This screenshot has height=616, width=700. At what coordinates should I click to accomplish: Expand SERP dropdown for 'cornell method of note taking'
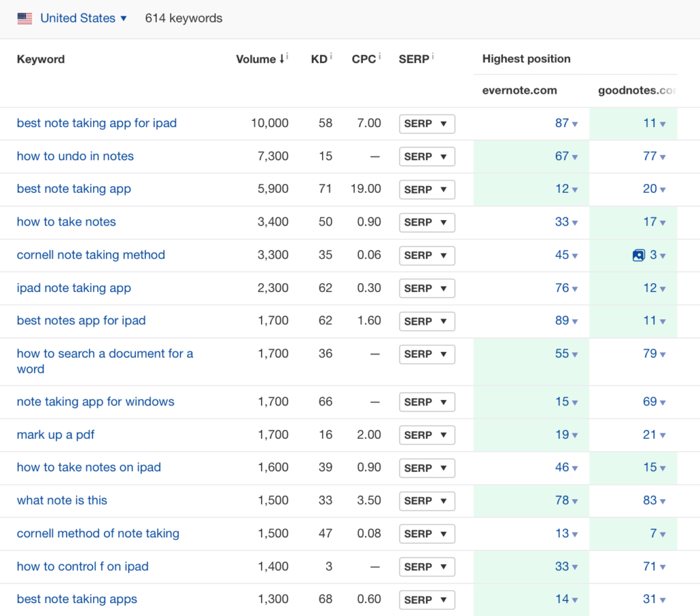(427, 534)
